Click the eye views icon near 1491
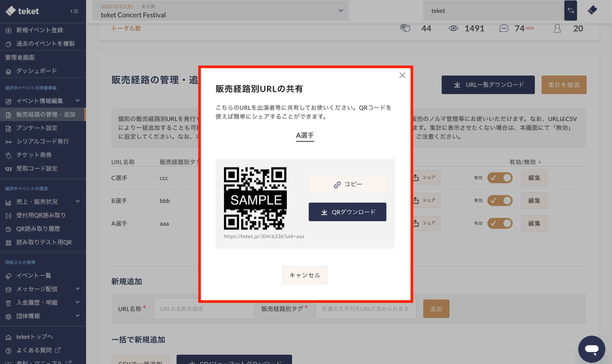This screenshot has height=364, width=612. (453, 28)
